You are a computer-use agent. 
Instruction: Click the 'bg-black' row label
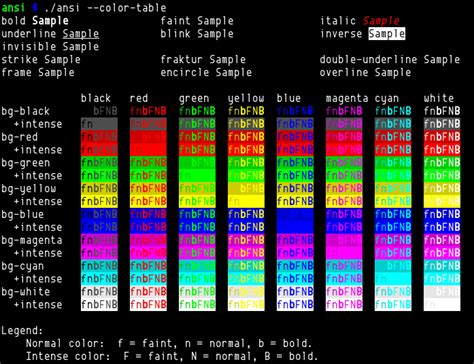tap(26, 111)
